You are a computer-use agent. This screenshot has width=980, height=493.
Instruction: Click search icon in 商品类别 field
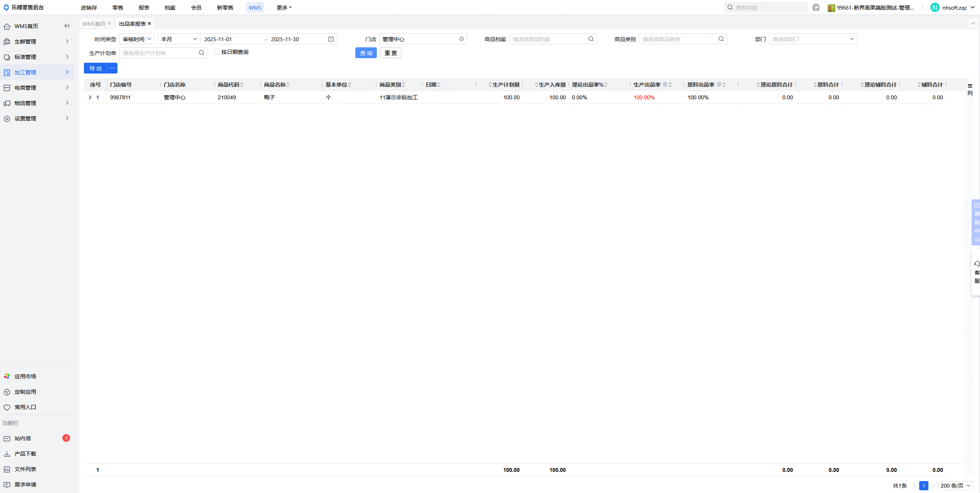click(721, 39)
